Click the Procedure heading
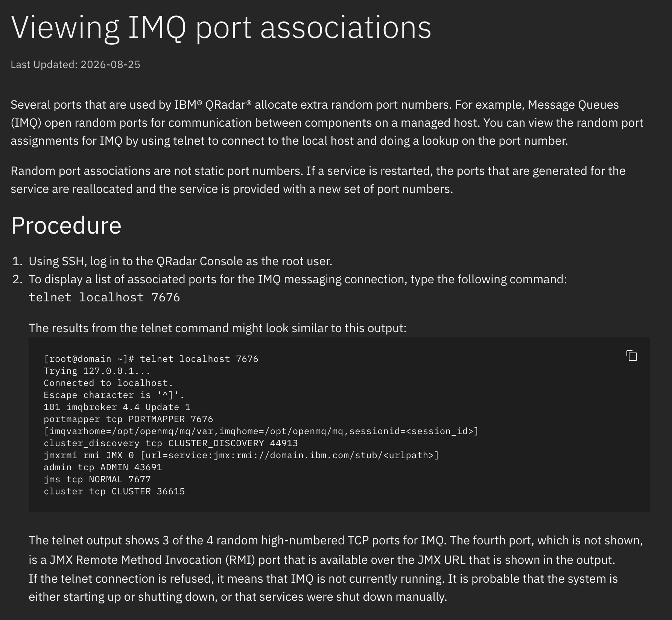This screenshot has height=620, width=672. [x=66, y=225]
